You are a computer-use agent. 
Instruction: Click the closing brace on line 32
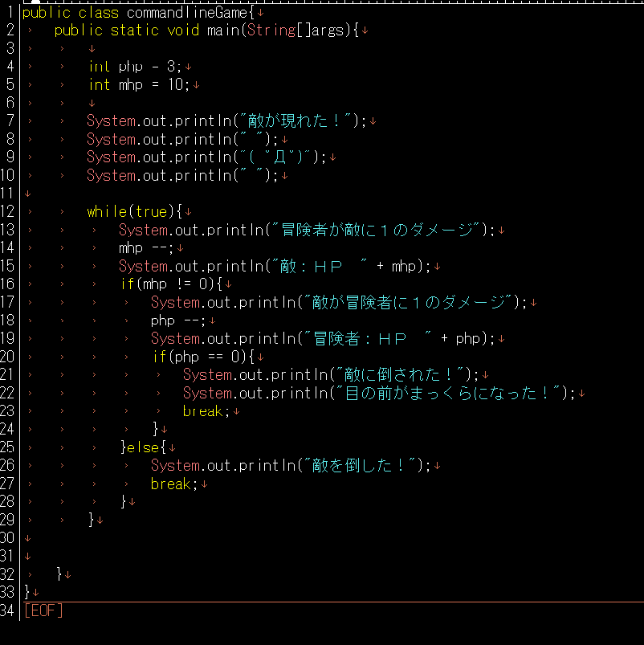(59, 574)
